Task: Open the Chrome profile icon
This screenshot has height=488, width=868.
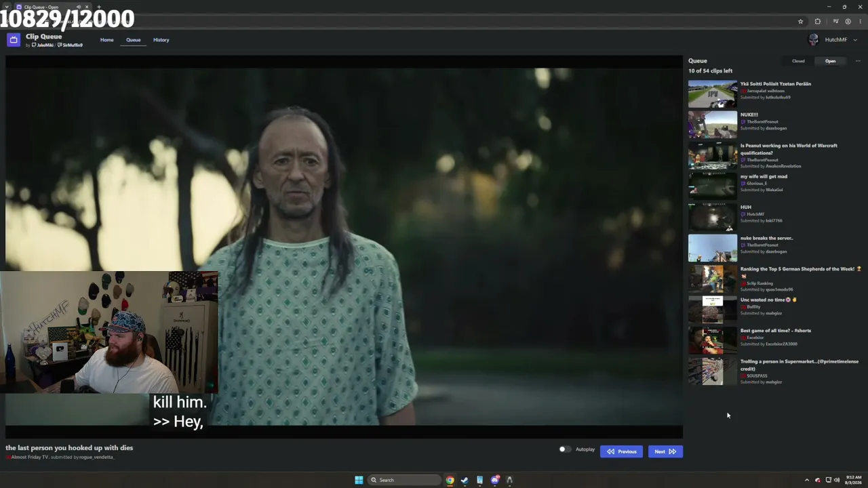Action: tap(848, 22)
